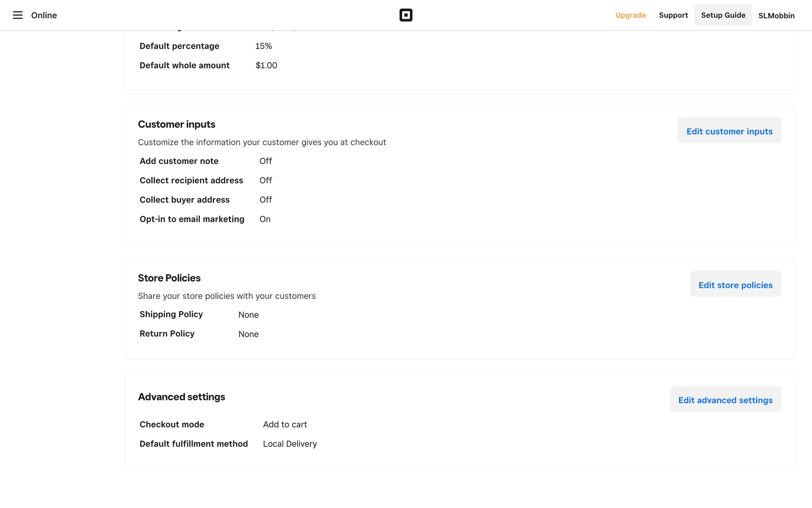Click the Shipping Policy None value
812x508 pixels.
point(248,315)
